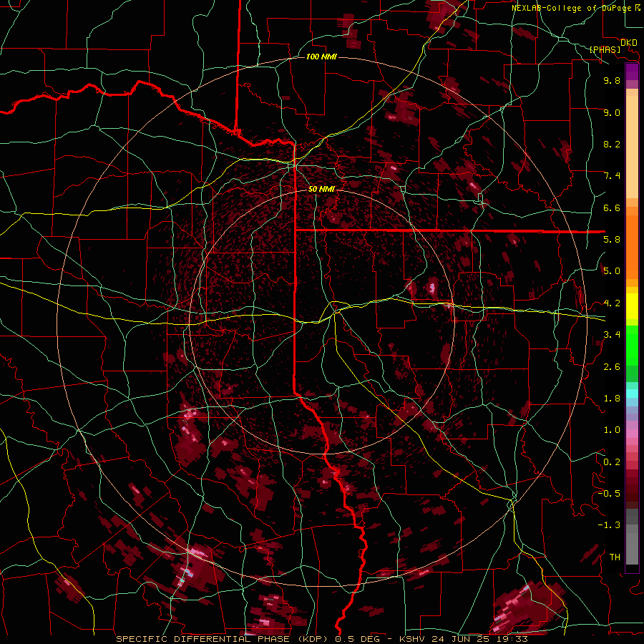Click the 0.5 DEG elevation text
The image size is (644, 644).
358,639
